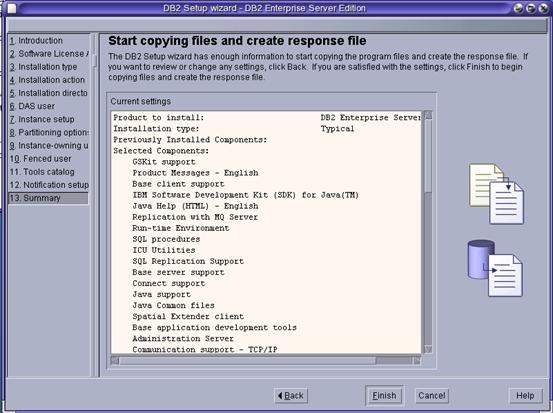Screen dimensions: 553x413
Task: Click horizontal scrollbar right arrow
Action: [x=417, y=360]
